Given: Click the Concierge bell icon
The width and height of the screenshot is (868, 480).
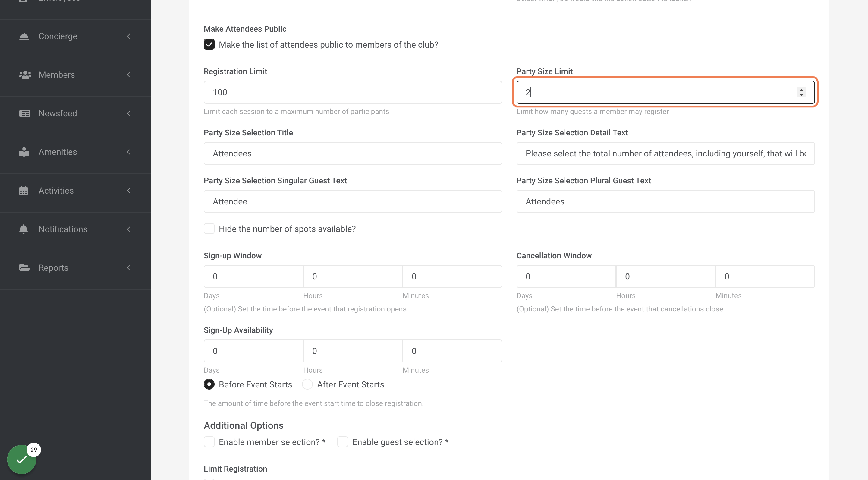Looking at the screenshot, I should point(24,36).
